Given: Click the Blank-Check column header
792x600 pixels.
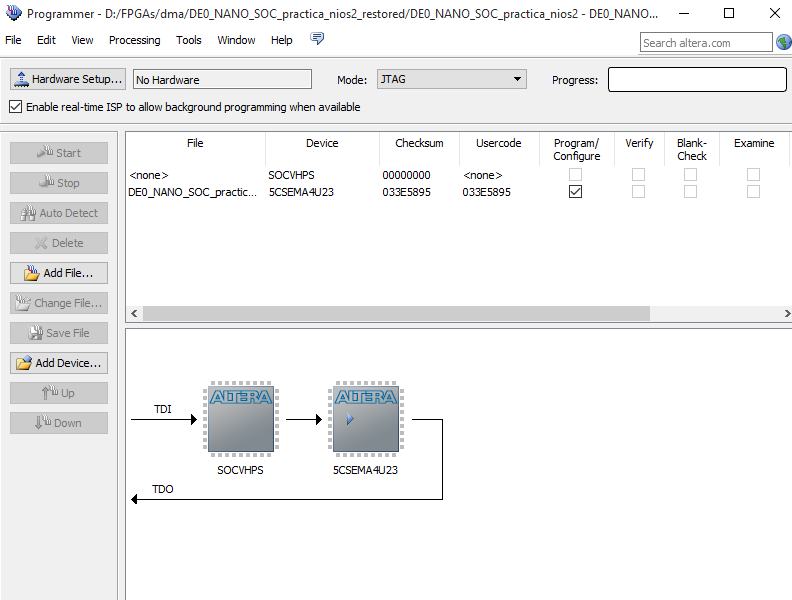Looking at the screenshot, I should (x=691, y=149).
